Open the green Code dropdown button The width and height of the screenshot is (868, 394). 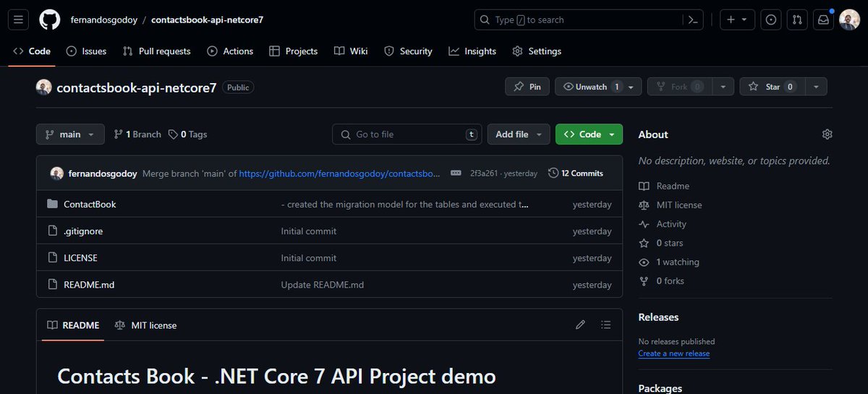(589, 134)
